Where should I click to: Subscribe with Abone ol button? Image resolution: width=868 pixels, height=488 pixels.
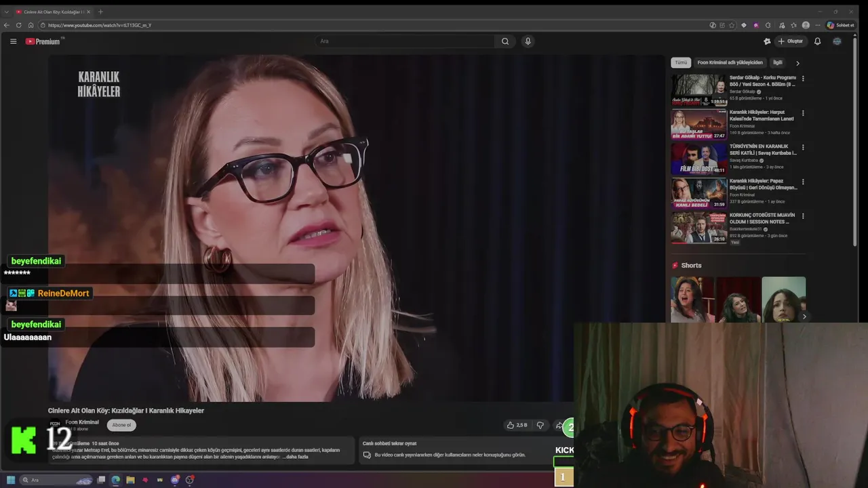(x=121, y=425)
